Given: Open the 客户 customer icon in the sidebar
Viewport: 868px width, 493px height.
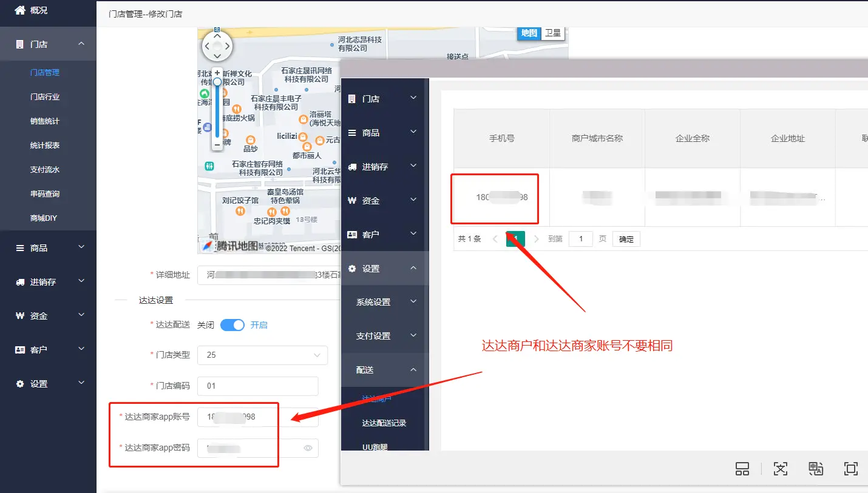Looking at the screenshot, I should click(x=19, y=349).
